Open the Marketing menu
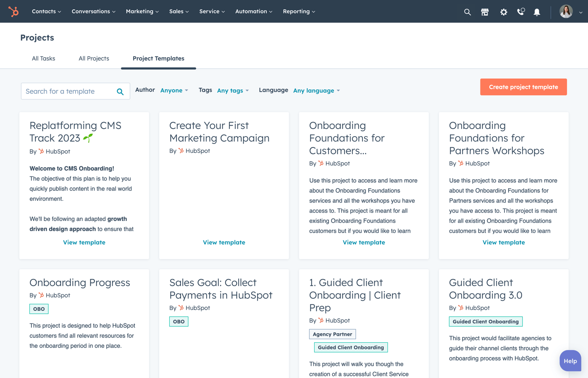Image resolution: width=588 pixels, height=378 pixels. [x=142, y=11]
